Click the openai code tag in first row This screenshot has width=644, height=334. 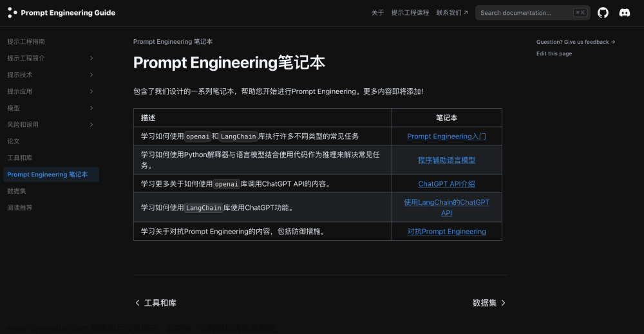[198, 136]
